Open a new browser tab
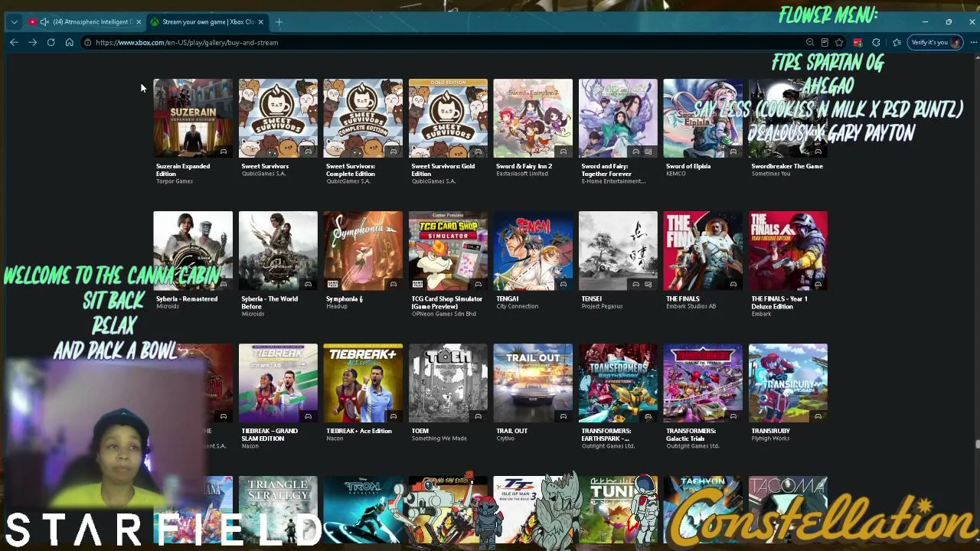The width and height of the screenshot is (980, 551). coord(279,22)
